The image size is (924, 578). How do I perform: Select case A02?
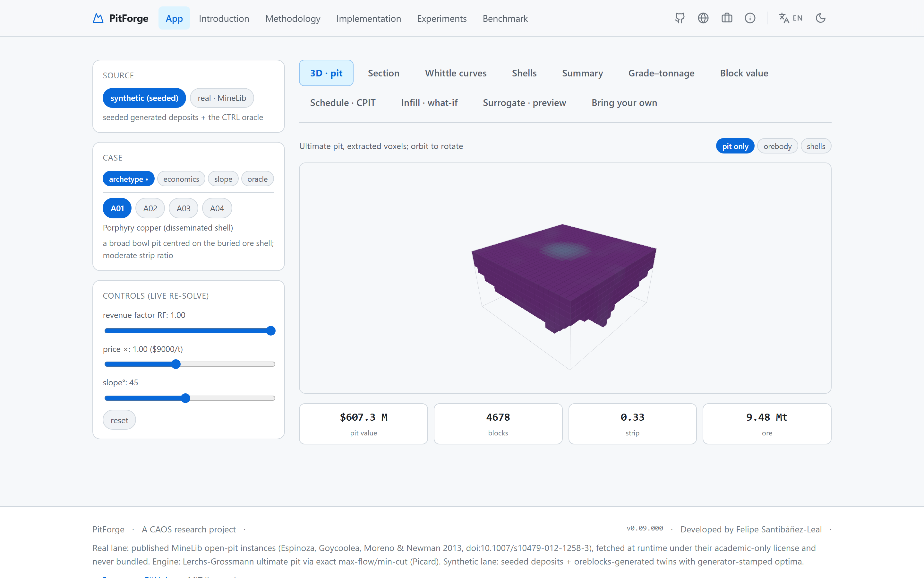point(150,208)
